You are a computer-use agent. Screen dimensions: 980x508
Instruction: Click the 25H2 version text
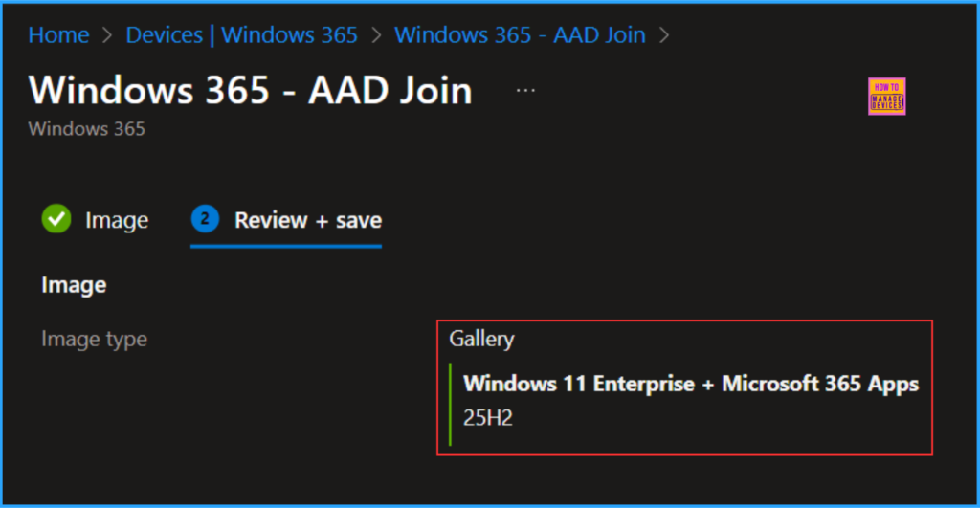pyautogui.click(x=487, y=418)
